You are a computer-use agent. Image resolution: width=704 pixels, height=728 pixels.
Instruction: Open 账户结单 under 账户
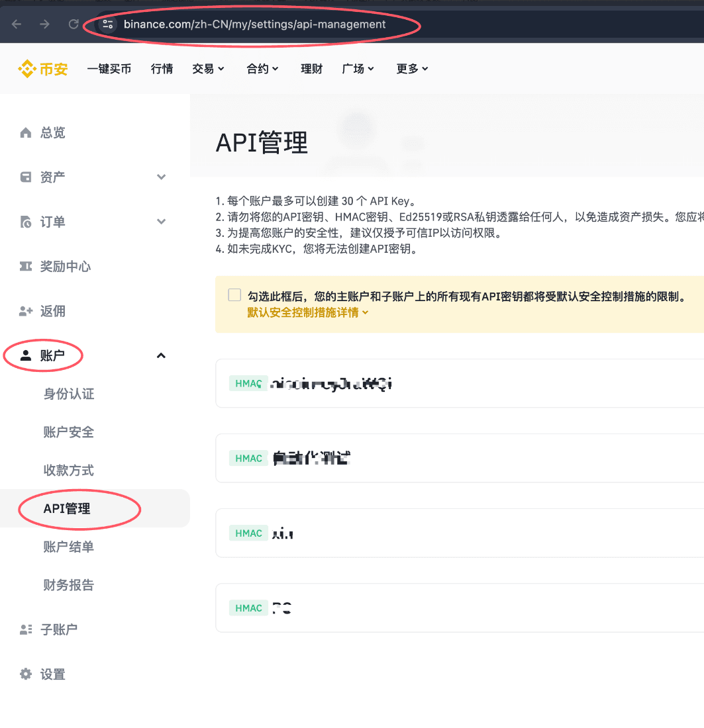tap(69, 547)
